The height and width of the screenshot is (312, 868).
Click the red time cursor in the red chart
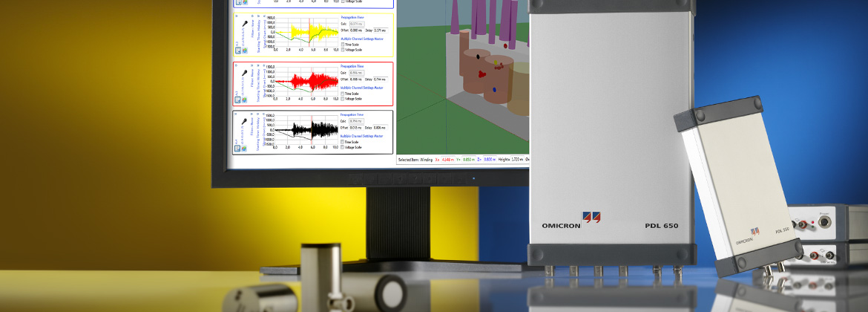[311, 82]
